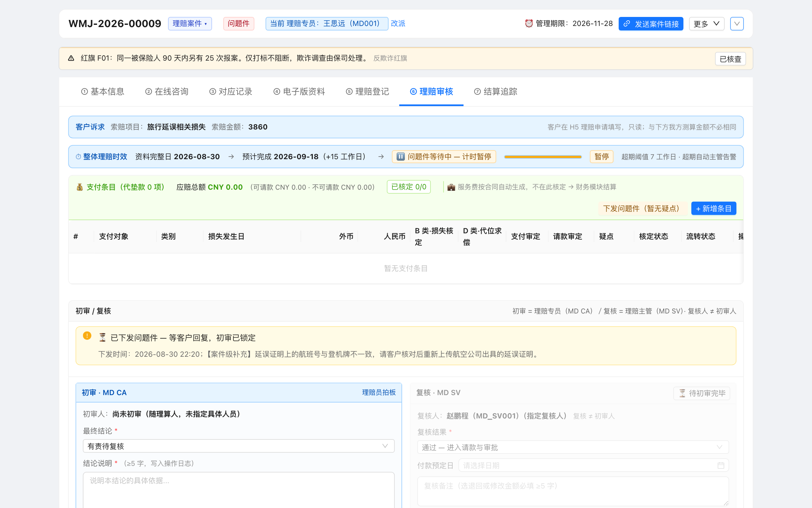
Task: Click the calendar icon in 付款预定日 field
Action: (x=721, y=465)
